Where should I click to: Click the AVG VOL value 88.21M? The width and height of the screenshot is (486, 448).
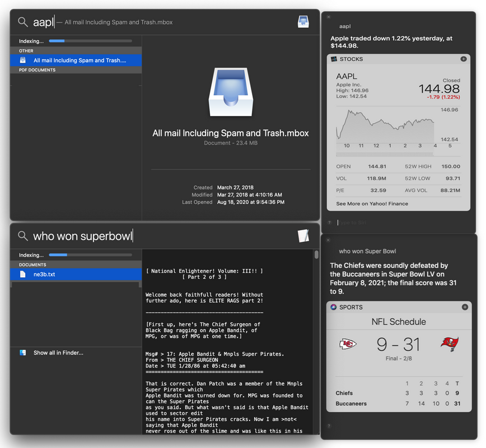[x=450, y=190]
